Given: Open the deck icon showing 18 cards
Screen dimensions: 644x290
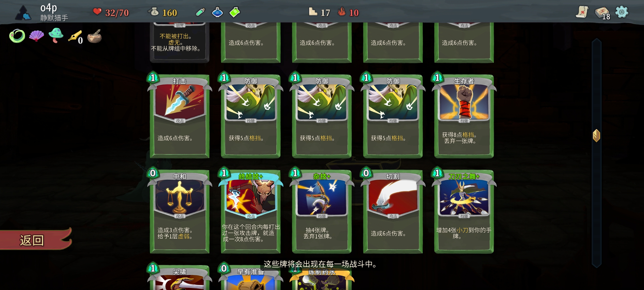Looking at the screenshot, I should coord(602,13).
